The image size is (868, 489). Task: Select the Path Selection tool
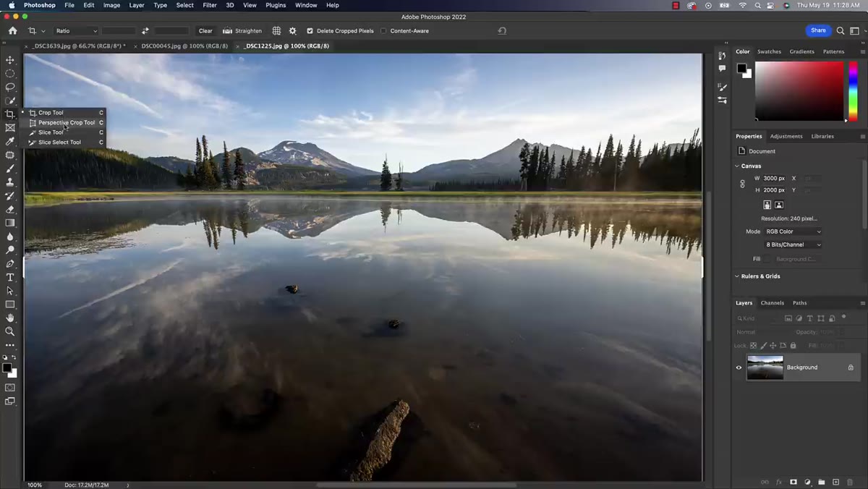(x=10, y=291)
